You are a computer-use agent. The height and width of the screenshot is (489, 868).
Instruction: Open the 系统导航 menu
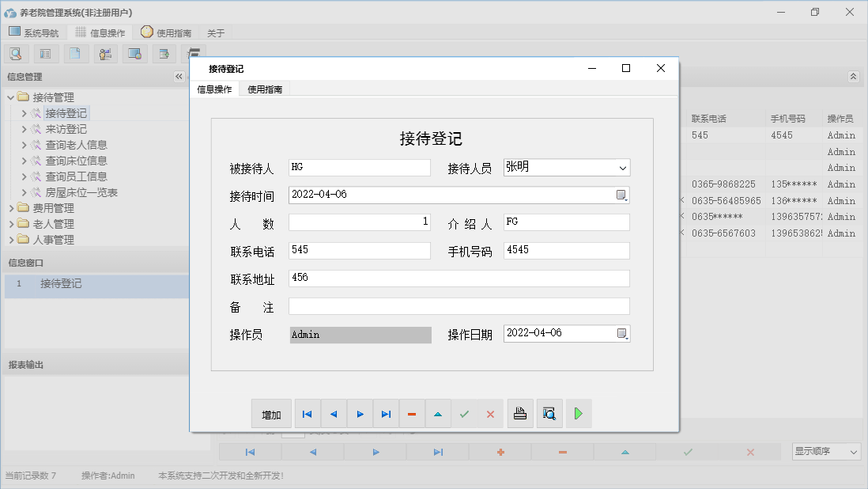33,32
